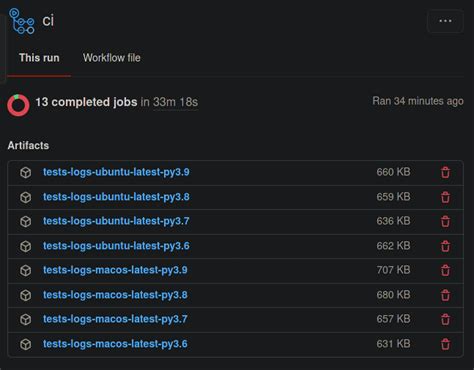
Task: Delete the macos-latest-py3.6 artifact
Action: click(x=445, y=344)
